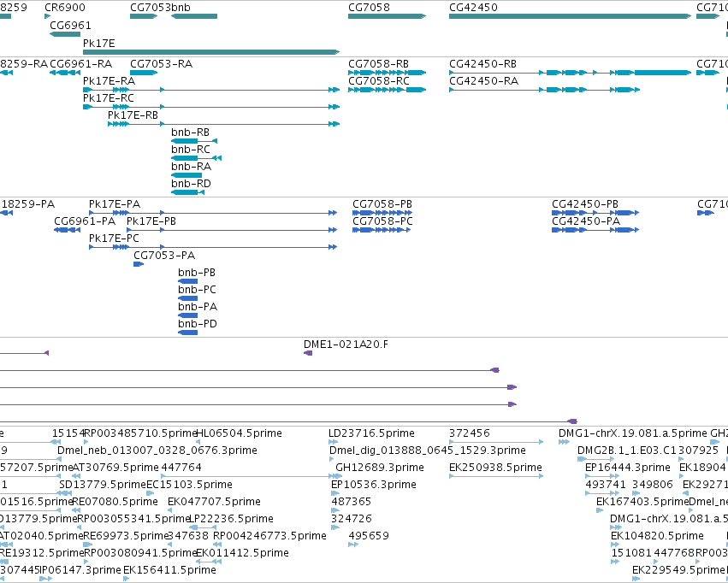Click the bnb-PB protein label
The width and height of the screenshot is (728, 583).
tap(197, 272)
